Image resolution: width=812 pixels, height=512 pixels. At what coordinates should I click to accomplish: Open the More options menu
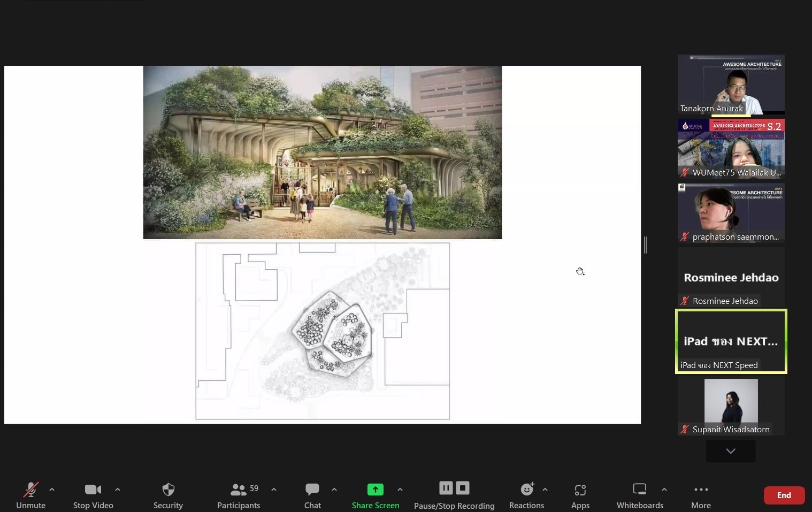pos(701,495)
